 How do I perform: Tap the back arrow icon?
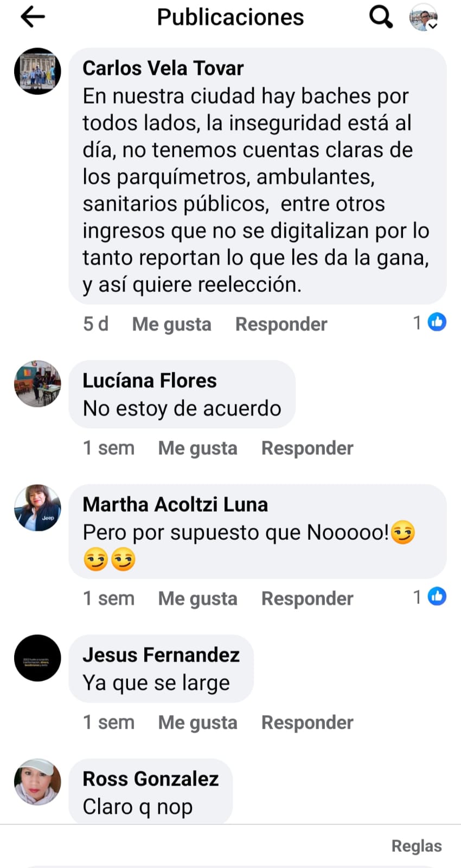pos(33,17)
